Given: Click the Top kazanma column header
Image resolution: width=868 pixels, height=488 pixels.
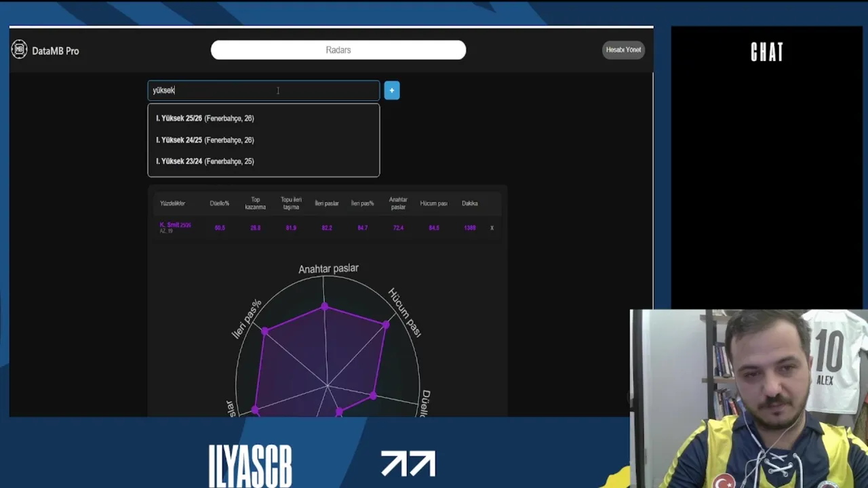Looking at the screenshot, I should (256, 203).
